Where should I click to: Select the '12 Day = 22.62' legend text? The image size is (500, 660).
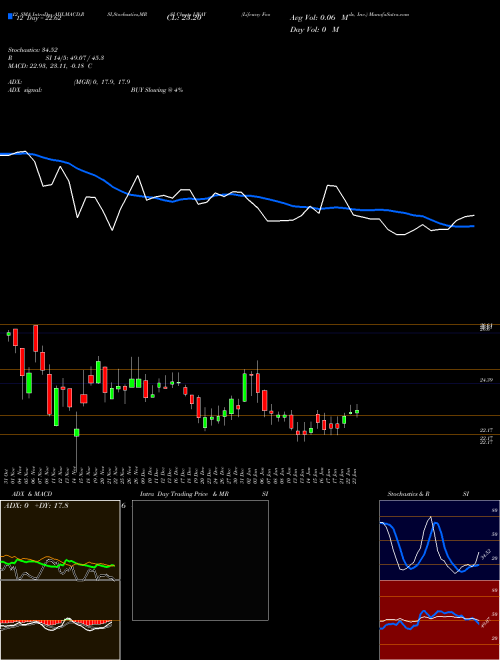pyautogui.click(x=39, y=18)
